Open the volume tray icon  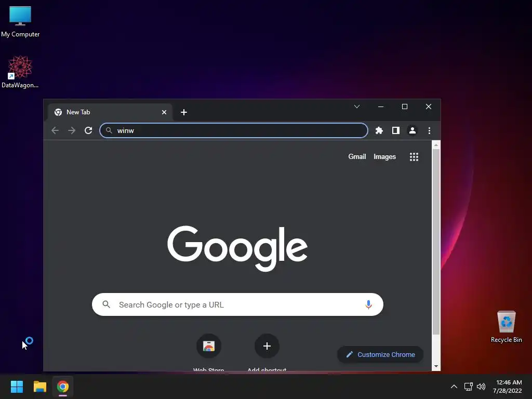tap(481, 387)
